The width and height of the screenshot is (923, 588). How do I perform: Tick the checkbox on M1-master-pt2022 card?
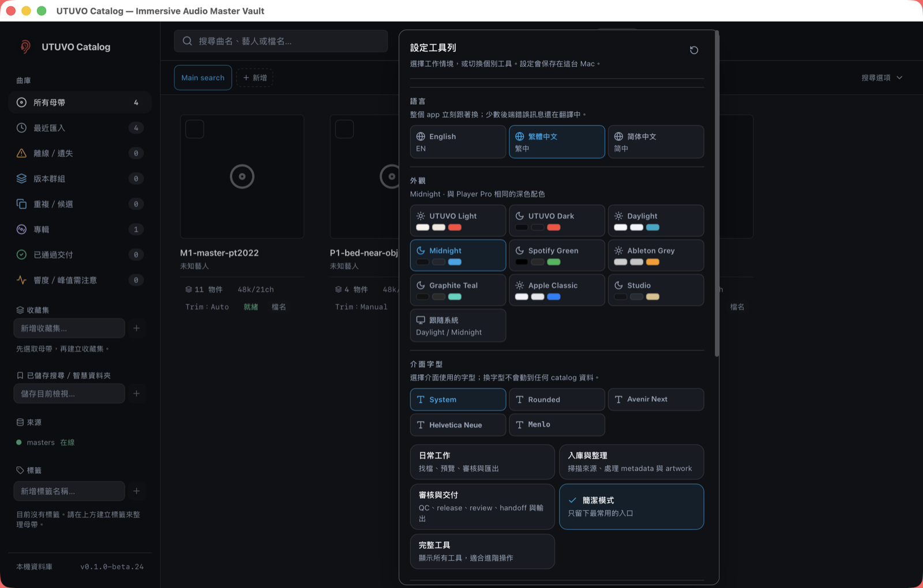click(x=195, y=129)
